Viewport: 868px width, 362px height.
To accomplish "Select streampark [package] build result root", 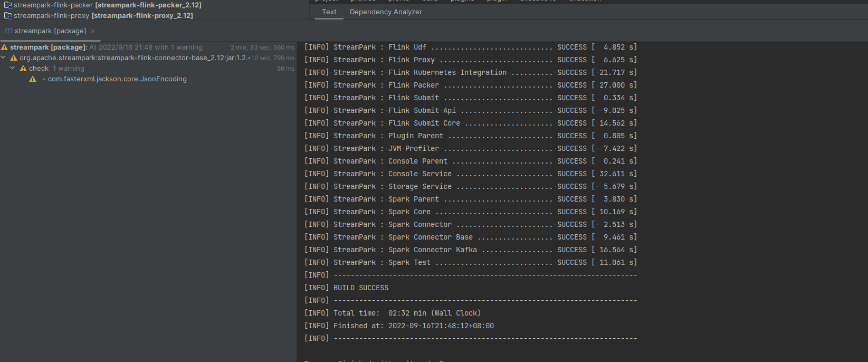I will coord(49,47).
